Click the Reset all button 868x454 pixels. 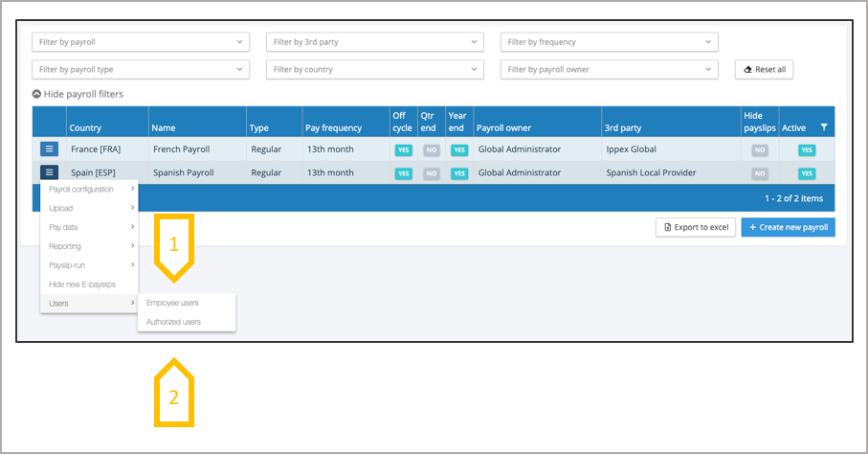click(765, 70)
